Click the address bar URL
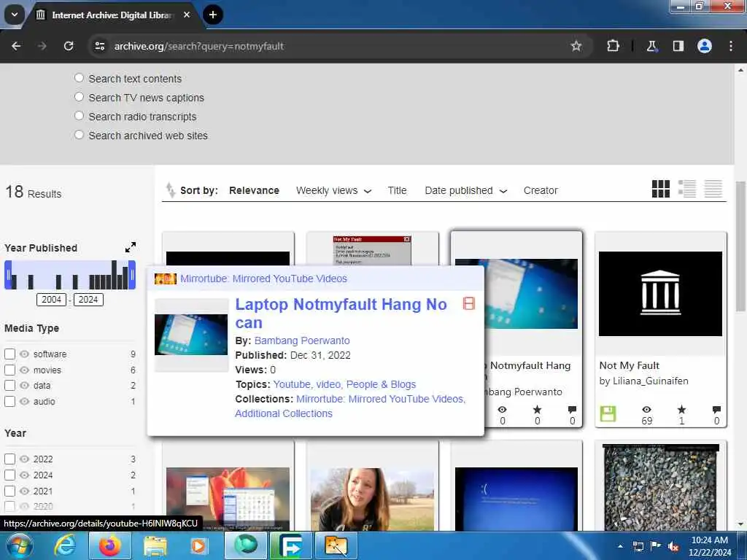The width and height of the screenshot is (747, 560). (x=198, y=46)
